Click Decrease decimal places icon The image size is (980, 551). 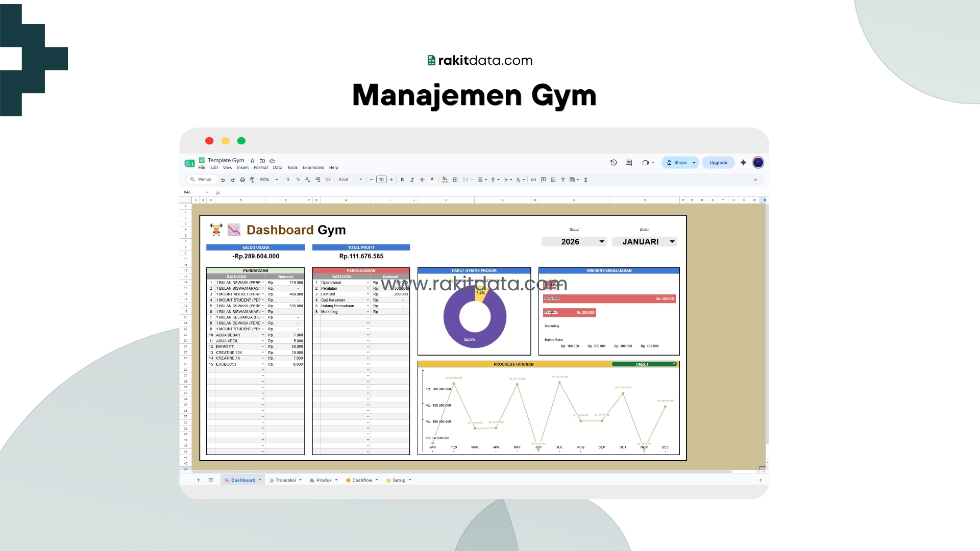point(307,180)
